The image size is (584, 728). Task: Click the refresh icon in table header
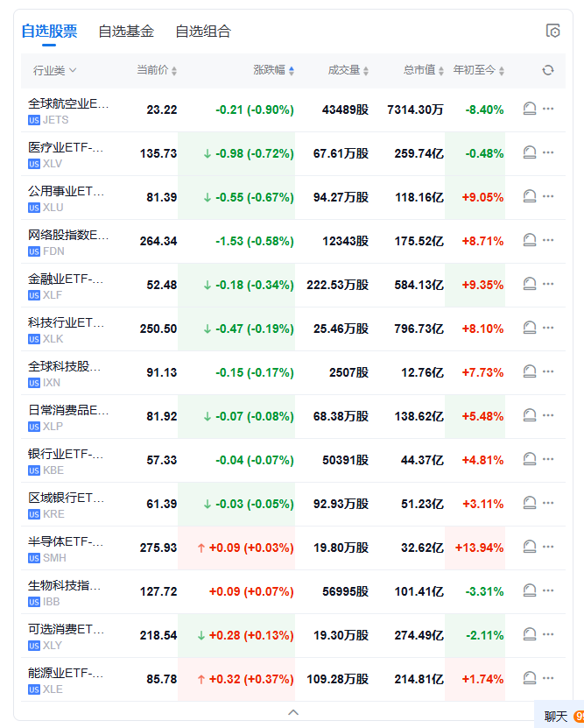[x=548, y=70]
